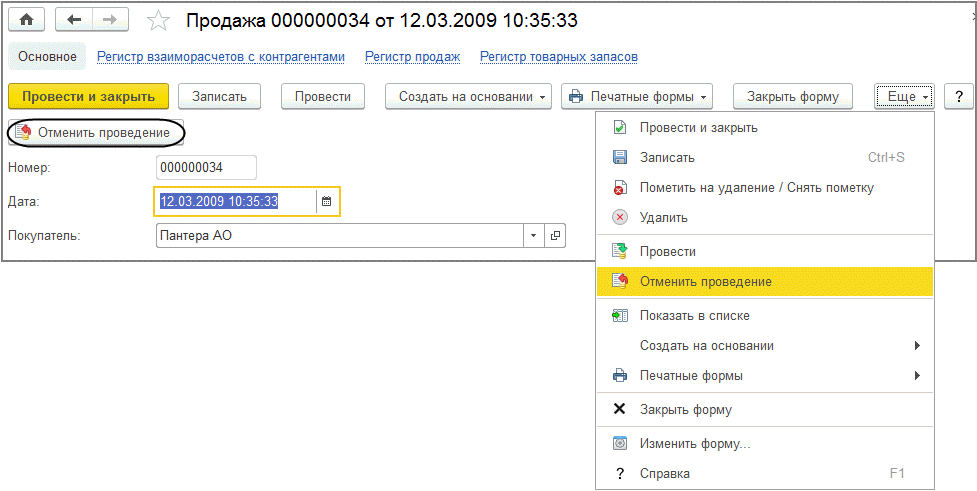Add to favorites via star icon
Image resolution: width=977 pixels, height=491 pixels.
[158, 21]
